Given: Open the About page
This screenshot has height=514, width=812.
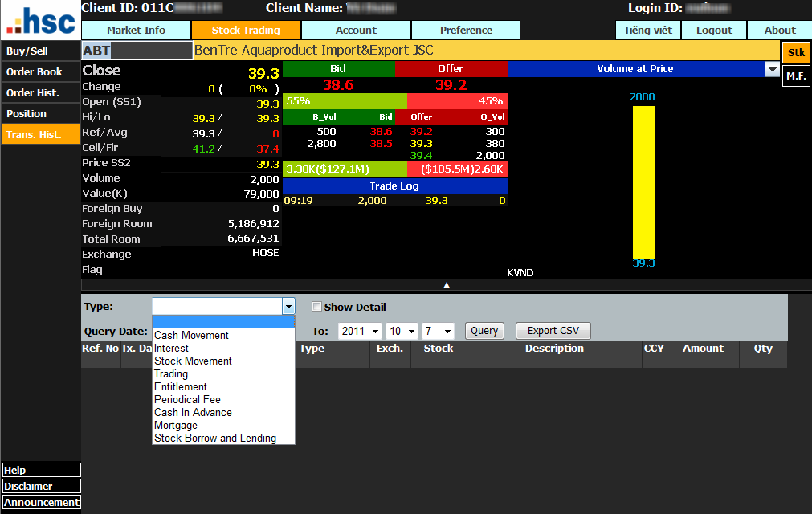Looking at the screenshot, I should 780,30.
